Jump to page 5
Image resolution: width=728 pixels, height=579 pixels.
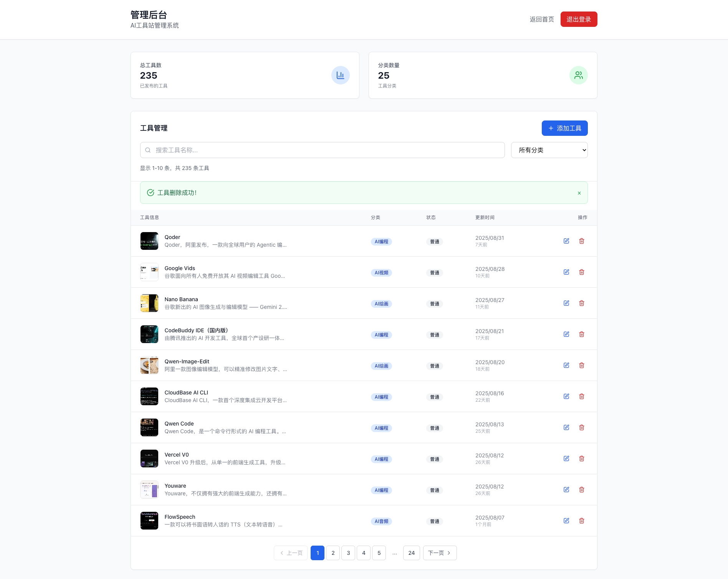point(379,553)
